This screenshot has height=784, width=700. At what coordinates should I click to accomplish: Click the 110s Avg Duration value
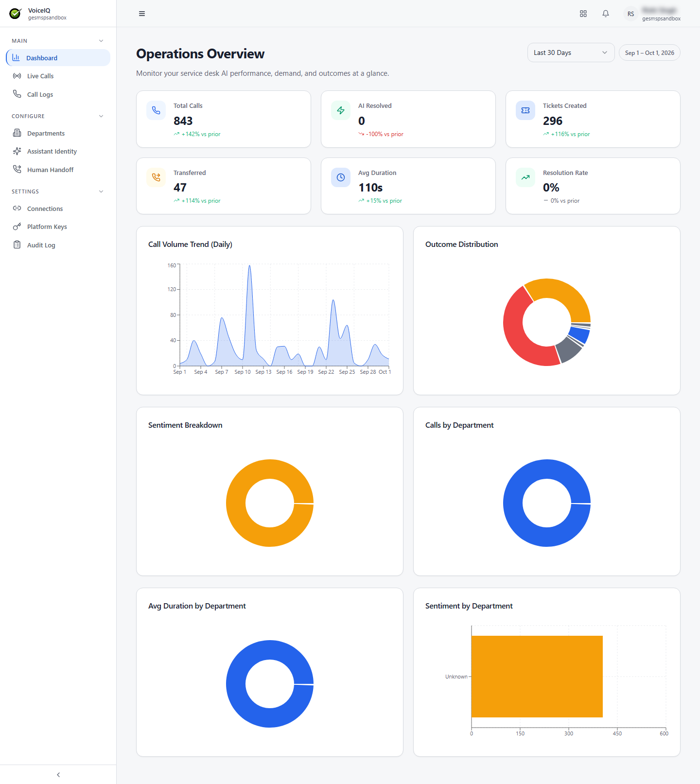tap(370, 188)
